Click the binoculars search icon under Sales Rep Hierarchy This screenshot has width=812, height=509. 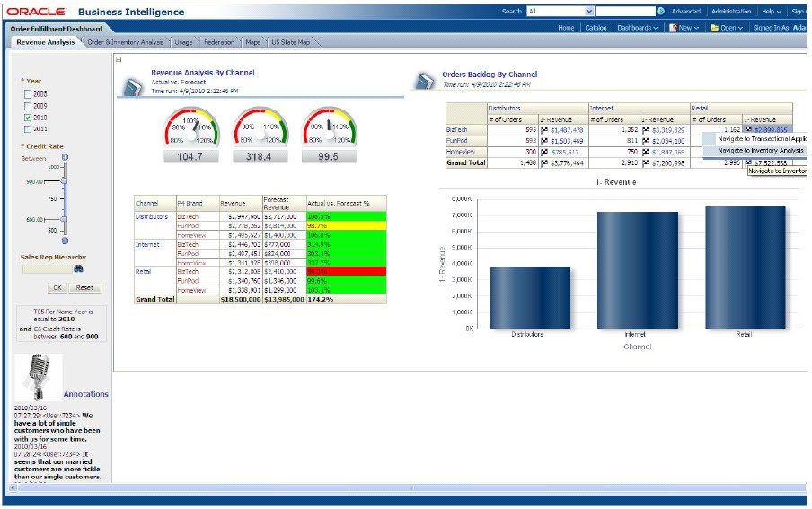click(x=78, y=268)
